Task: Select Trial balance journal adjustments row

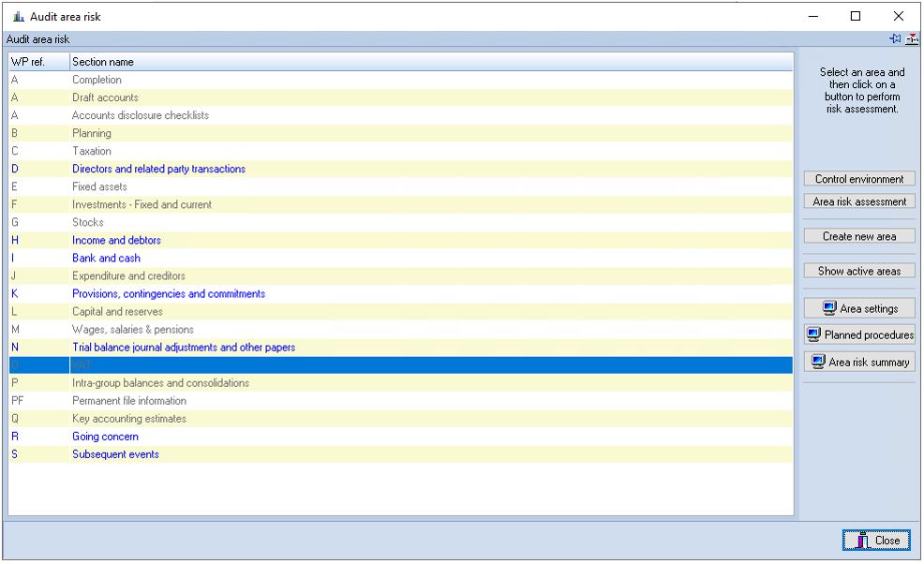Action: (x=401, y=348)
